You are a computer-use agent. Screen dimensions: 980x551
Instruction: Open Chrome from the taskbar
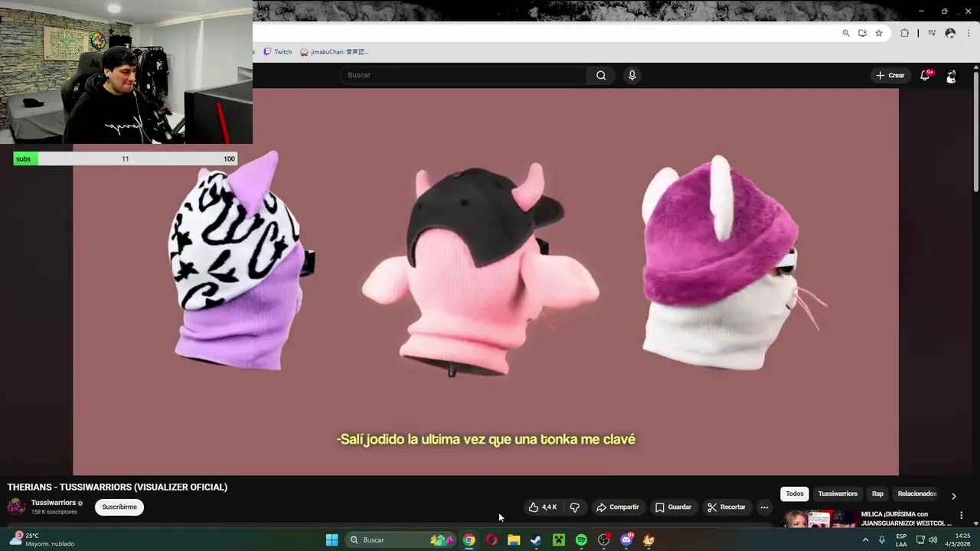point(469,540)
